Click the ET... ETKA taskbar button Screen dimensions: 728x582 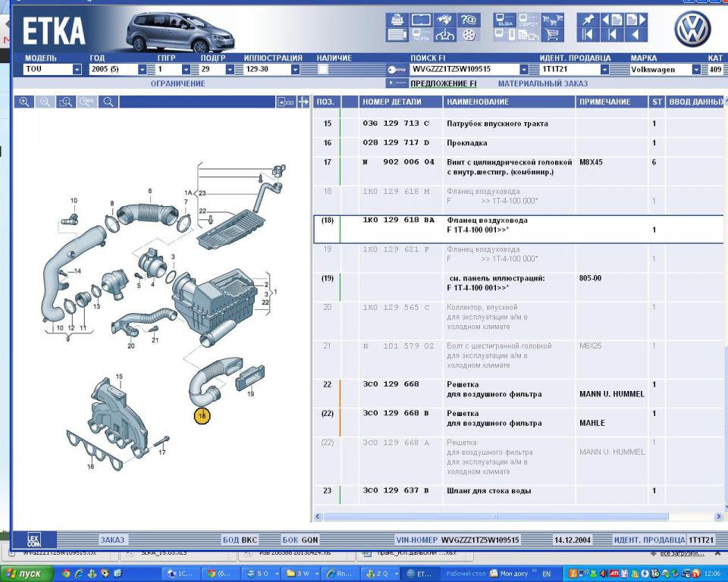tap(419, 574)
